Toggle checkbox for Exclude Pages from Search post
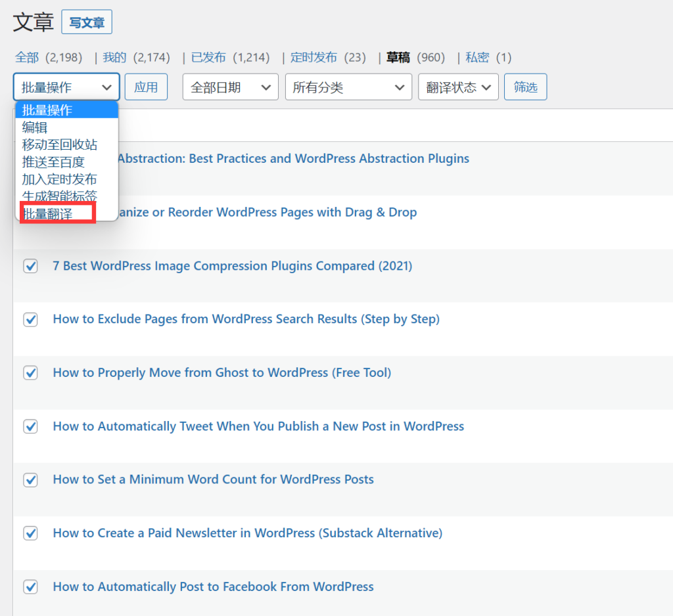673x616 pixels. click(x=30, y=320)
